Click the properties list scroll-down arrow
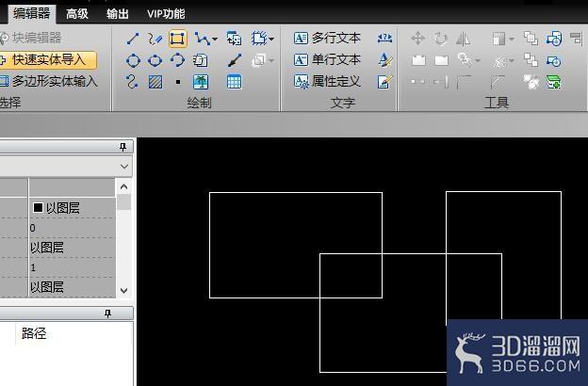The width and height of the screenshot is (588, 386). (x=124, y=290)
